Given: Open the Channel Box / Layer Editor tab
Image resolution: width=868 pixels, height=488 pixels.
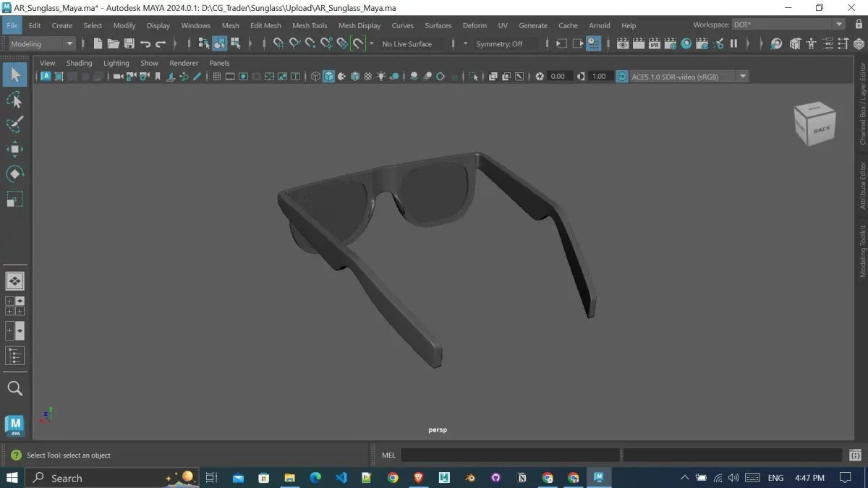Looking at the screenshot, I should point(862,104).
